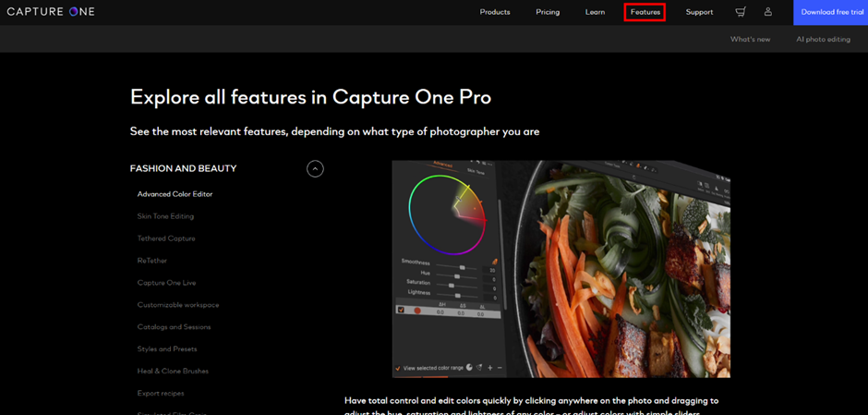Click the Lightness slider in the preview
868x415 pixels.
click(x=457, y=296)
